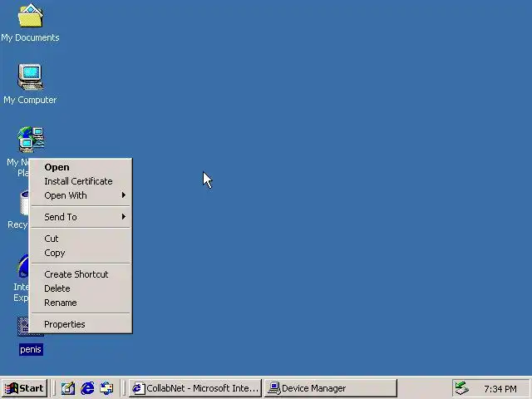Click the Show Desktop quick launch icon

click(x=68, y=388)
